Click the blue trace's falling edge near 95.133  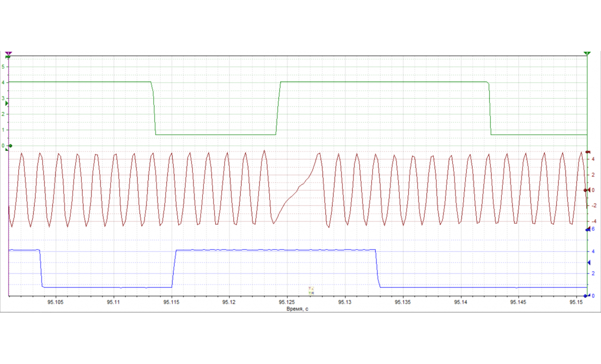377,268
